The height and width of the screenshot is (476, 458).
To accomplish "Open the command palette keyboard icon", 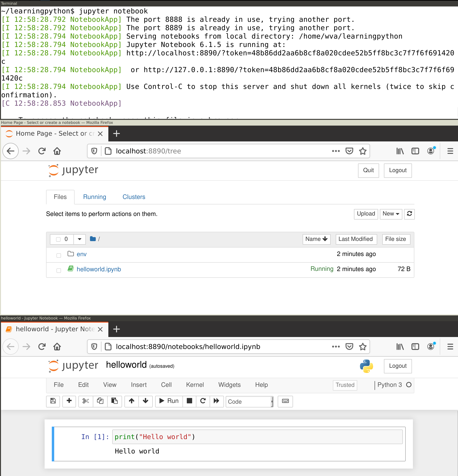I will (x=285, y=401).
